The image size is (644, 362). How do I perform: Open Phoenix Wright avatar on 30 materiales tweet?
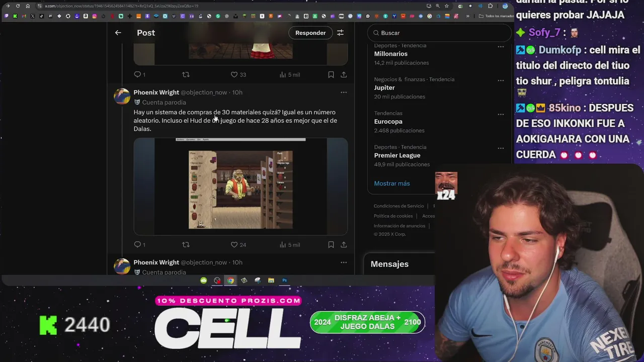pos(122,96)
